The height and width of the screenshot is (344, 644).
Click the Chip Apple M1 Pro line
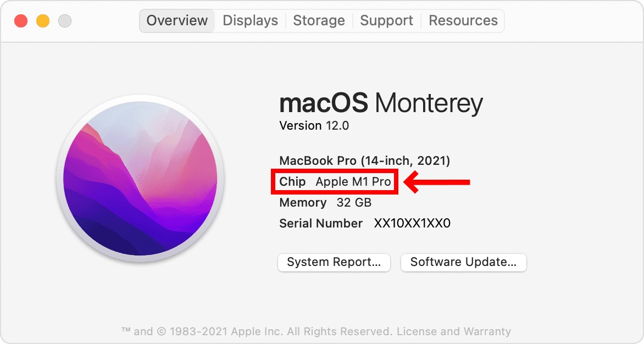(x=335, y=181)
